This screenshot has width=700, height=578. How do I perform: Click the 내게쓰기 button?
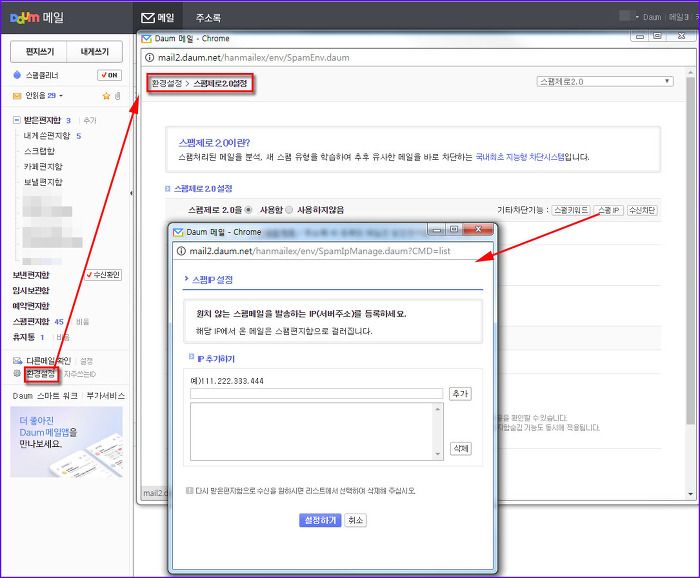click(94, 52)
